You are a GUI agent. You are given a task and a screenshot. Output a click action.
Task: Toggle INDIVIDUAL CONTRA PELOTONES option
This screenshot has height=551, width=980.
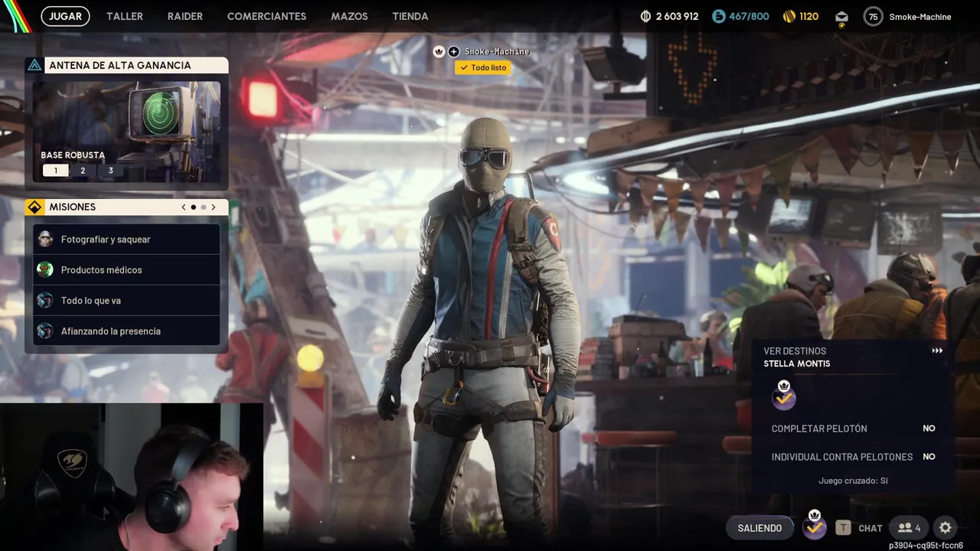tap(853, 457)
